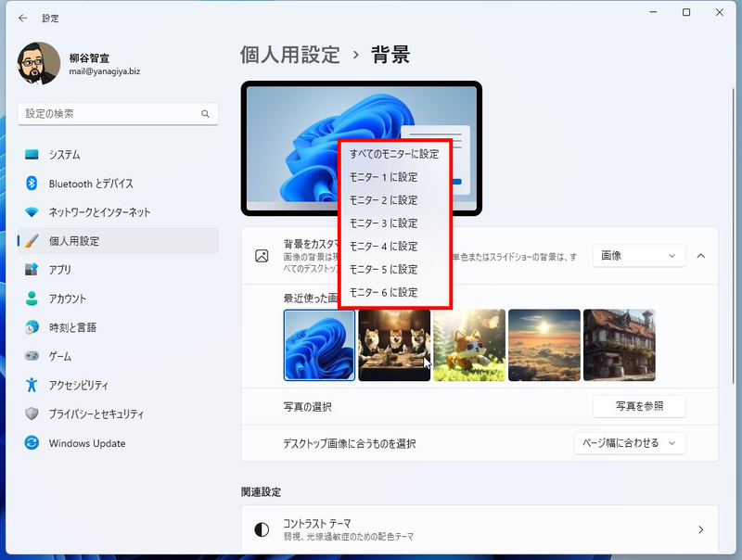Open アプリ category
This screenshot has width=742, height=560.
tap(118, 270)
